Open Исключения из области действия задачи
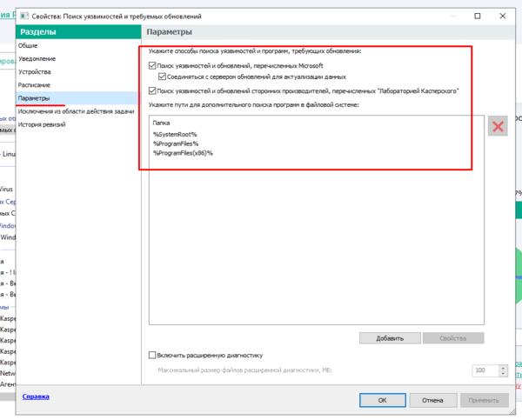522x420 pixels. [76, 111]
